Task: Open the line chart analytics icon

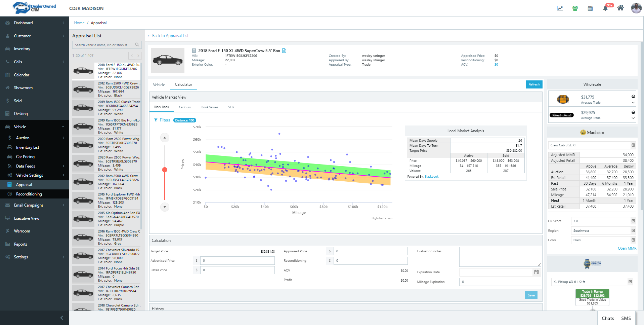Action: point(560,8)
